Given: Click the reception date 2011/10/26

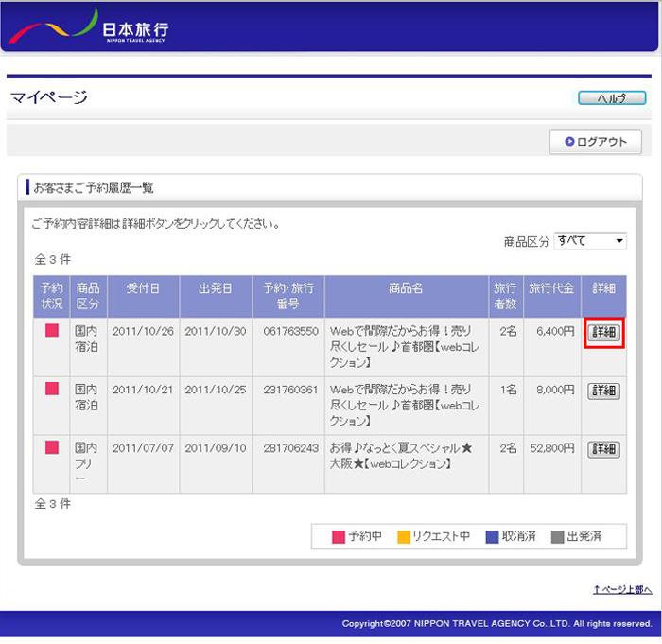Looking at the screenshot, I should (x=143, y=332).
